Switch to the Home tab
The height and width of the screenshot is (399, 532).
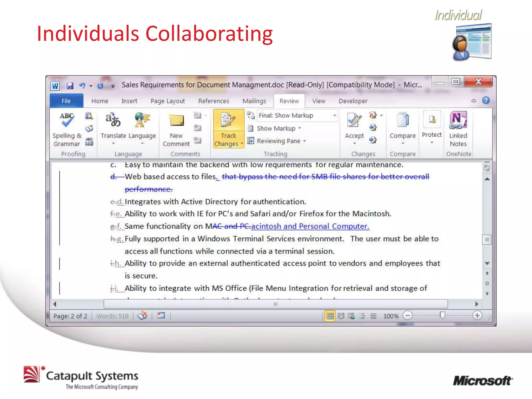100,101
